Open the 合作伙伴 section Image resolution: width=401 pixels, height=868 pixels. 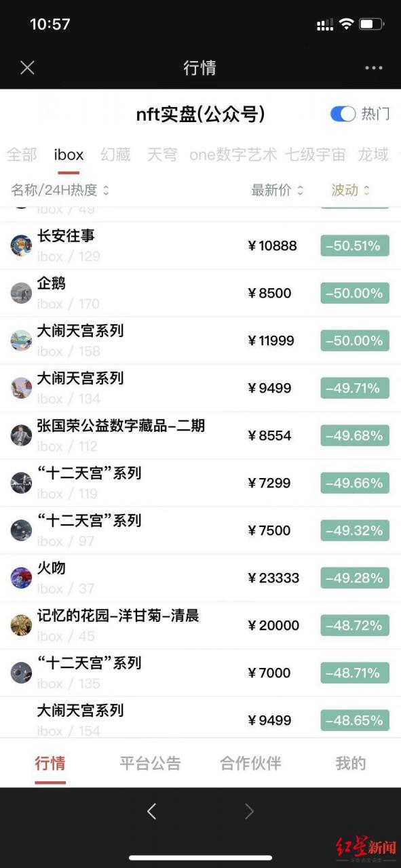[250, 763]
